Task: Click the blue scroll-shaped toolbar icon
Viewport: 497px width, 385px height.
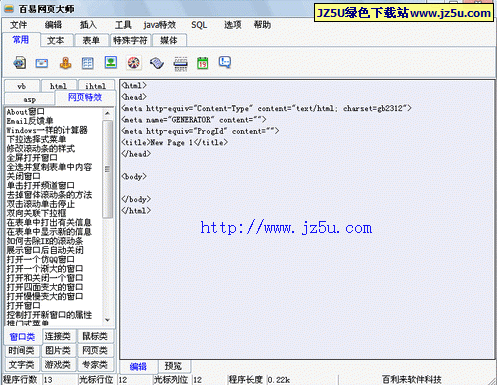Action: (x=157, y=63)
